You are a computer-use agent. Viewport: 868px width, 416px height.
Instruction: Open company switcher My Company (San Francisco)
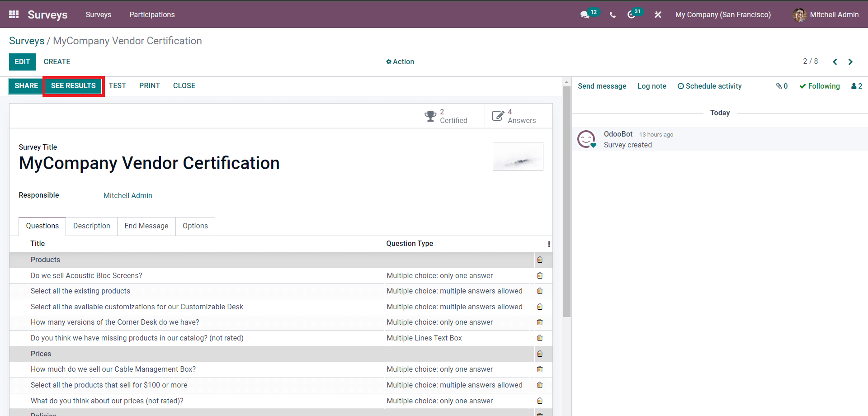tap(723, 14)
